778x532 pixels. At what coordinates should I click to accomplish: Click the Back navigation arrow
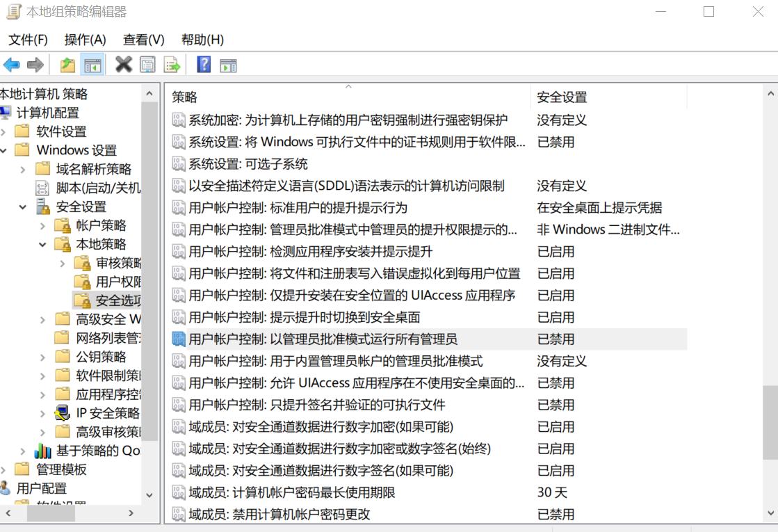[12, 64]
